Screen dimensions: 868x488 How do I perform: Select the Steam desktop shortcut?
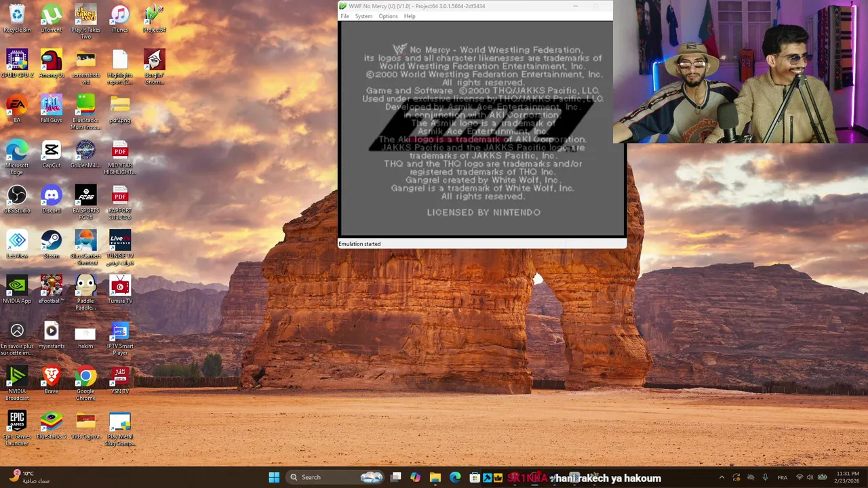(x=51, y=244)
